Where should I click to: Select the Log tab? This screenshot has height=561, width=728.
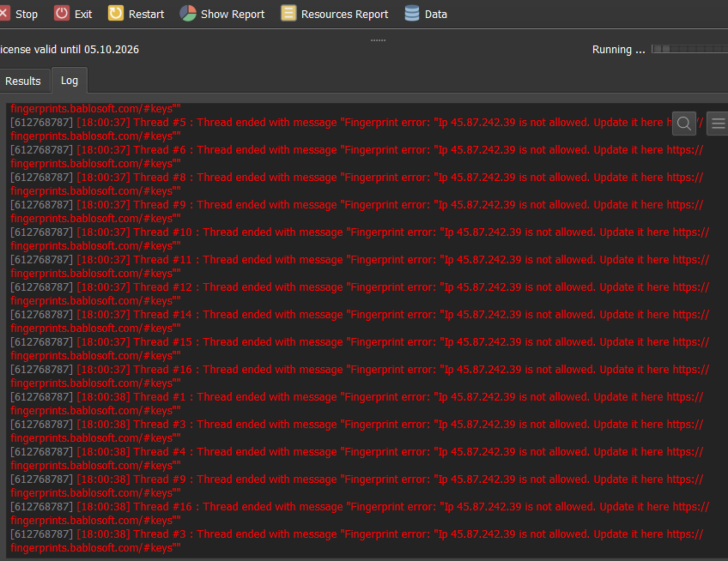pyautogui.click(x=70, y=80)
